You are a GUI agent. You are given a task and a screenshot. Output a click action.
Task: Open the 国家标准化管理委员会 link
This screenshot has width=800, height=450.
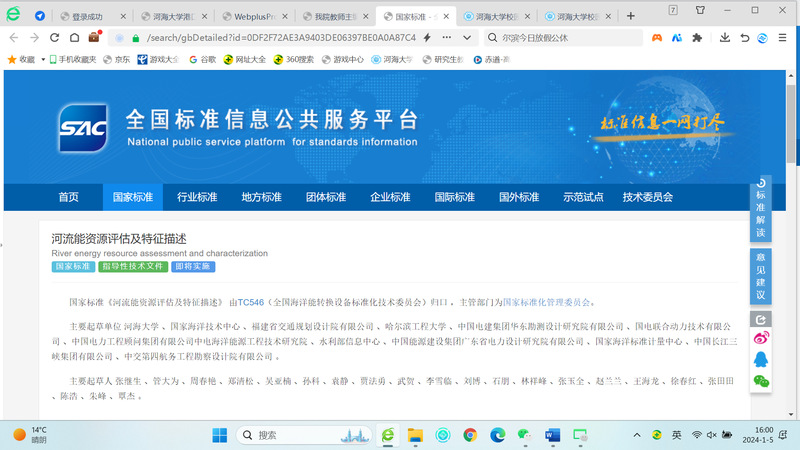pyautogui.click(x=547, y=302)
